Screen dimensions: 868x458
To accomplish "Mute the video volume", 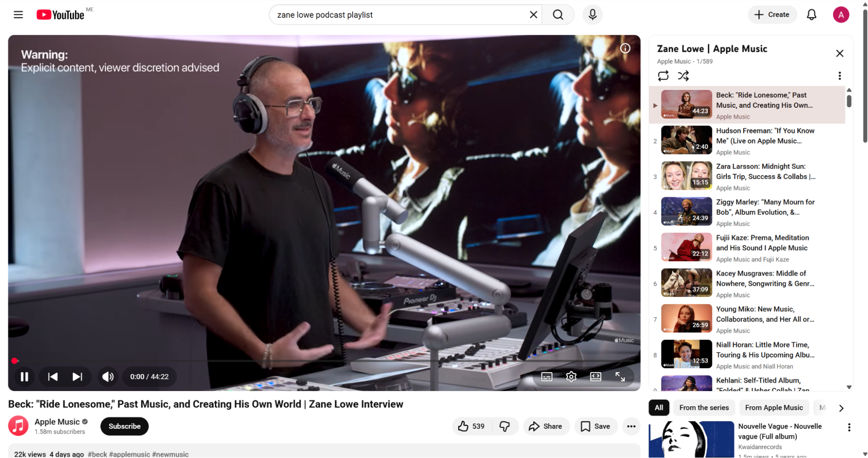I will pos(108,377).
